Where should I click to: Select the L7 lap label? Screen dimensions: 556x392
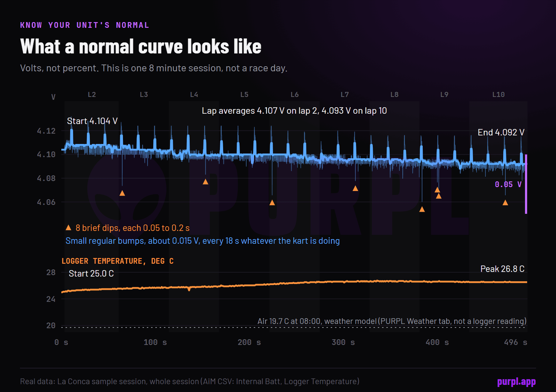pyautogui.click(x=345, y=94)
